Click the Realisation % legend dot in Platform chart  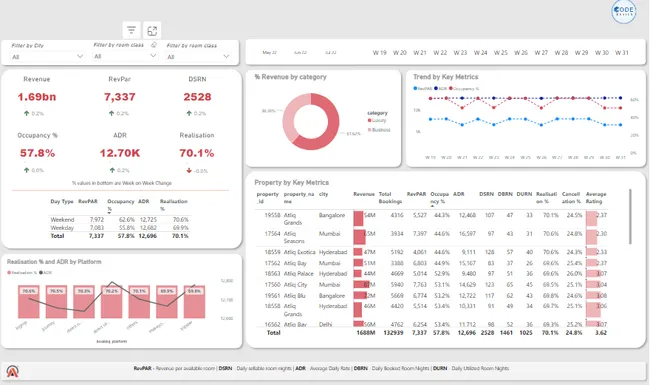click(9, 273)
